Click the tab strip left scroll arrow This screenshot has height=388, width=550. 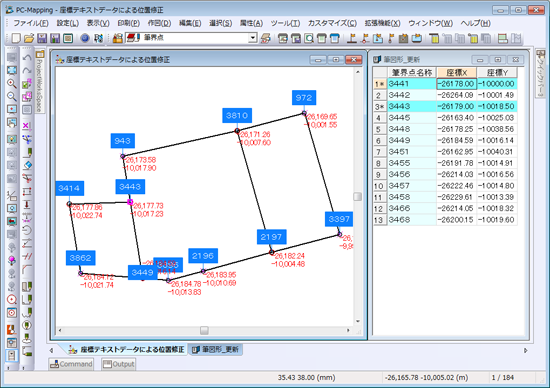(x=52, y=350)
